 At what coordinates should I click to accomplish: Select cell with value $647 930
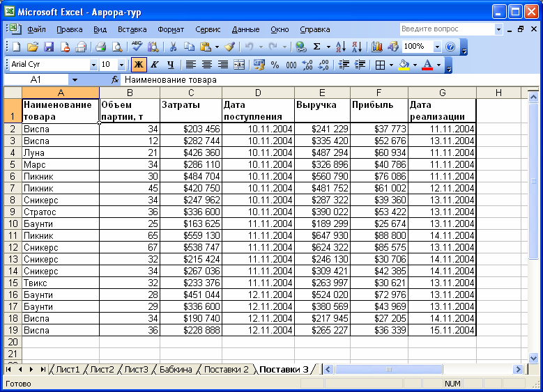coord(323,235)
